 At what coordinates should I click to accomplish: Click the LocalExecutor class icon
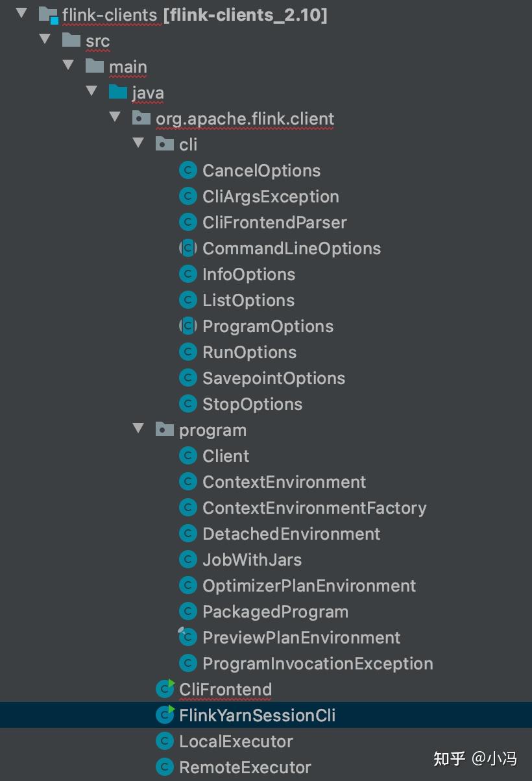165,741
